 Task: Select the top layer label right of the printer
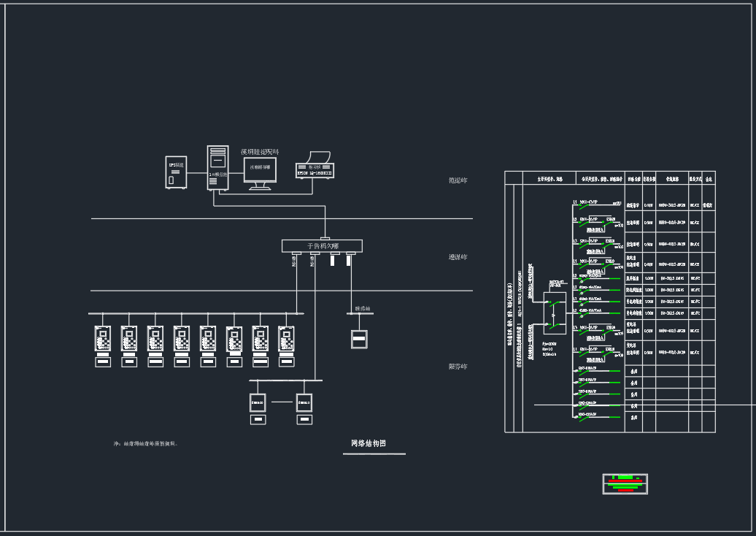click(x=458, y=180)
